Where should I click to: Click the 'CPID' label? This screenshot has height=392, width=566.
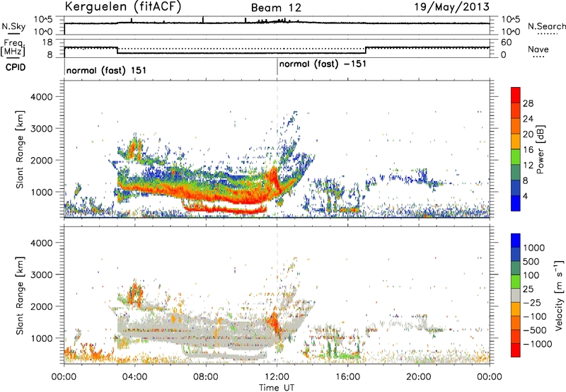pos(16,67)
